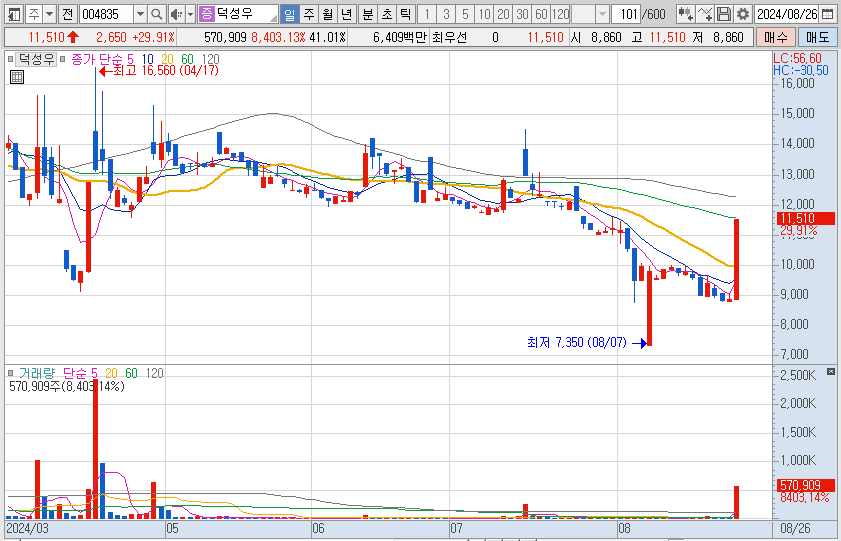The height and width of the screenshot is (541, 841).
Task: Open the data table grid icon in chart
Action: (x=17, y=77)
